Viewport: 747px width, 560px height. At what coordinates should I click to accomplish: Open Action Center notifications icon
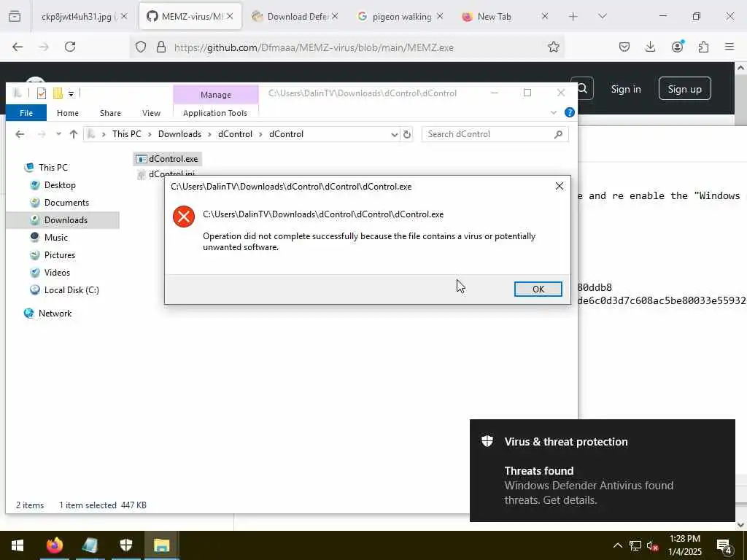(x=724, y=546)
